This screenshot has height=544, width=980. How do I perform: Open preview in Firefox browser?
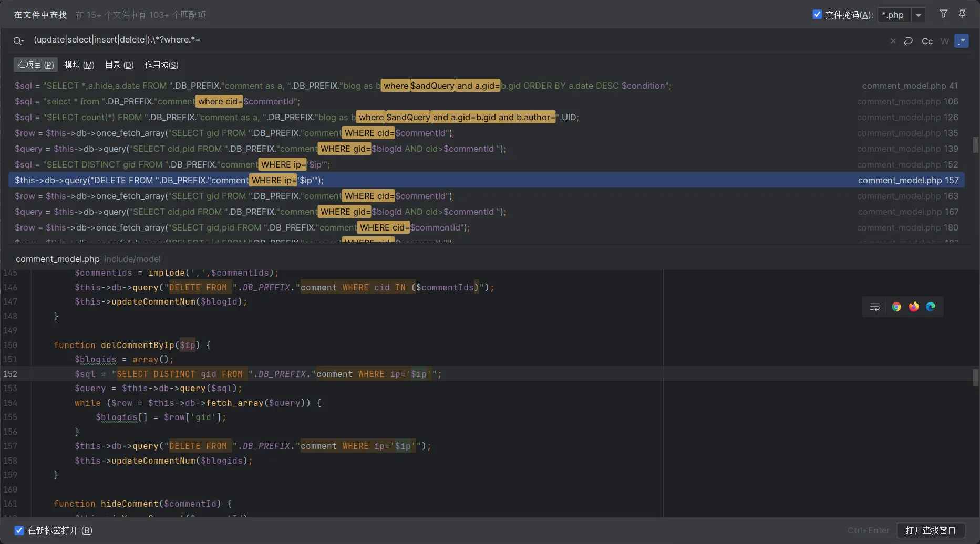pyautogui.click(x=914, y=307)
